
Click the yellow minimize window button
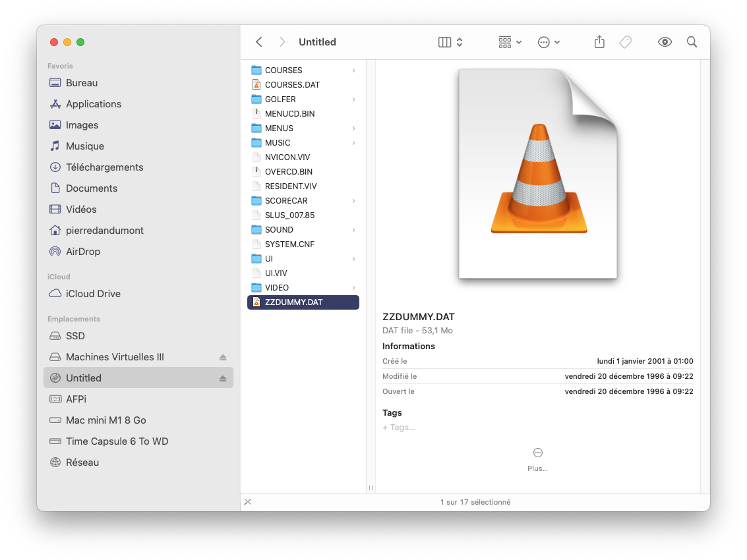point(67,42)
